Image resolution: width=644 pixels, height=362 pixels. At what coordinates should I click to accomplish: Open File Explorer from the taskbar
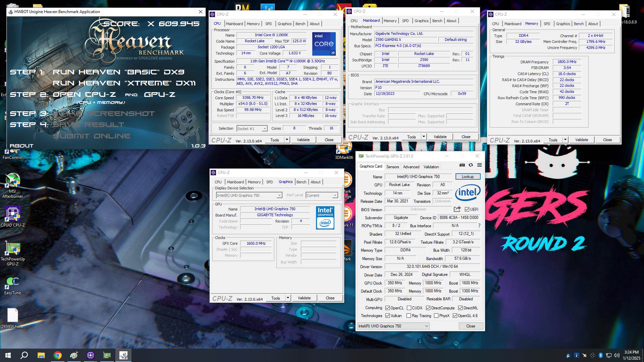click(41, 355)
